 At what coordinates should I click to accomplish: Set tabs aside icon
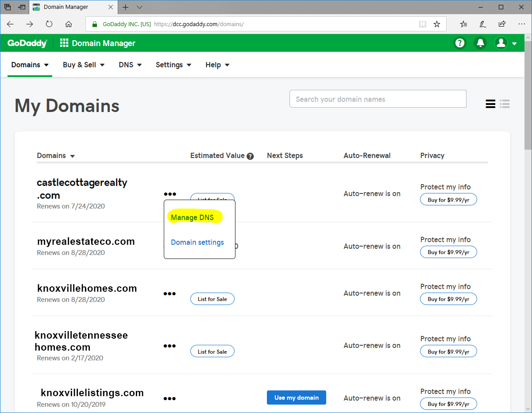(22, 7)
